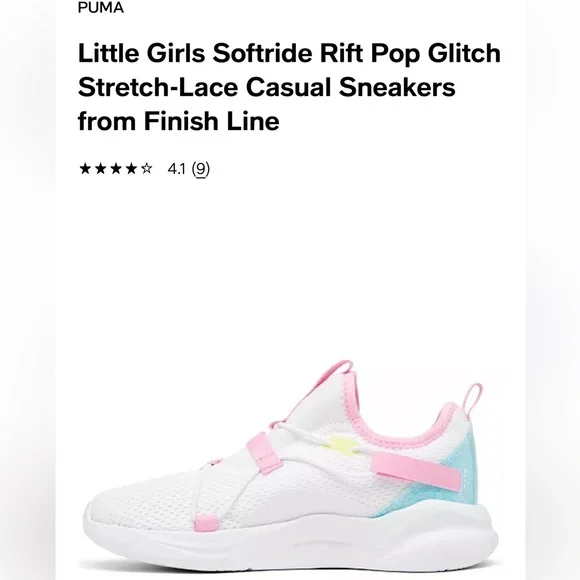Click the word 'Stretch-Lace' in the title
This screenshot has height=580, width=580.
(158, 87)
